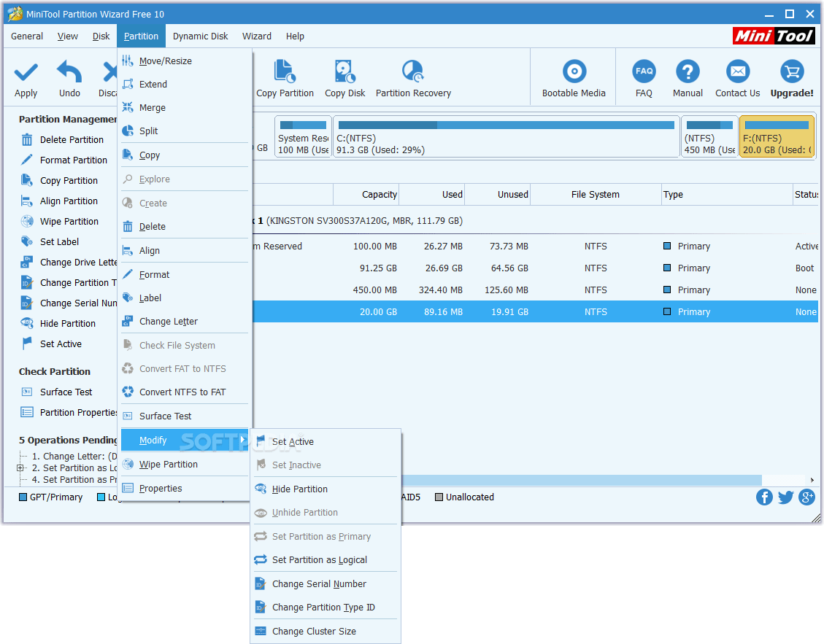Click the Copy Partition toolbar icon

pyautogui.click(x=285, y=71)
